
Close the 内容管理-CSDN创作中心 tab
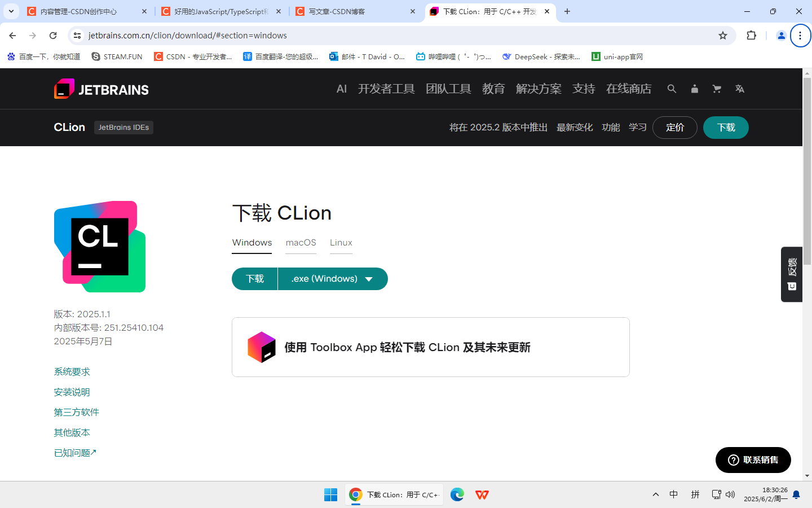click(144, 11)
